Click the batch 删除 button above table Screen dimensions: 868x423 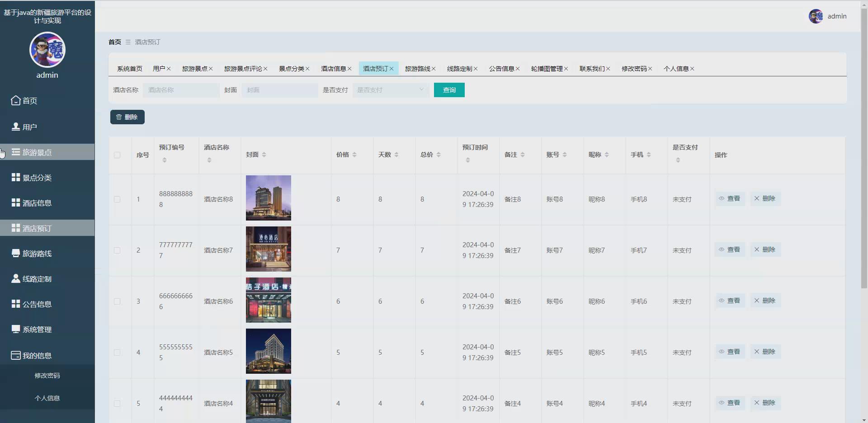127,117
